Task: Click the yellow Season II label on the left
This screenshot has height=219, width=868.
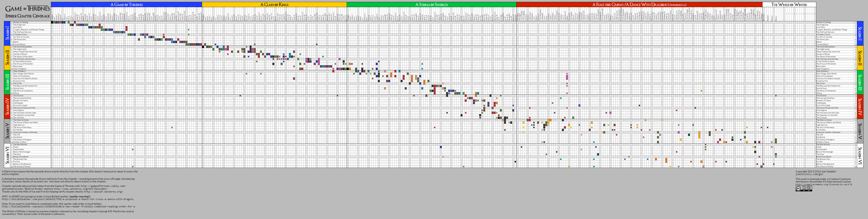Action: pos(7,58)
